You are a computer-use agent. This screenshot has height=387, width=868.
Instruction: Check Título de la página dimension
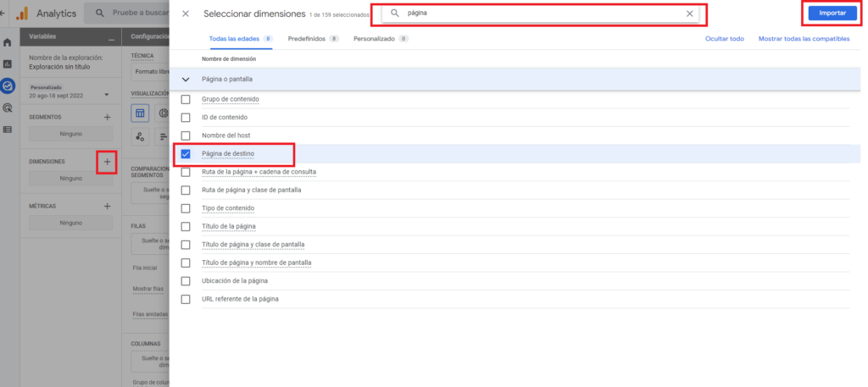point(186,227)
